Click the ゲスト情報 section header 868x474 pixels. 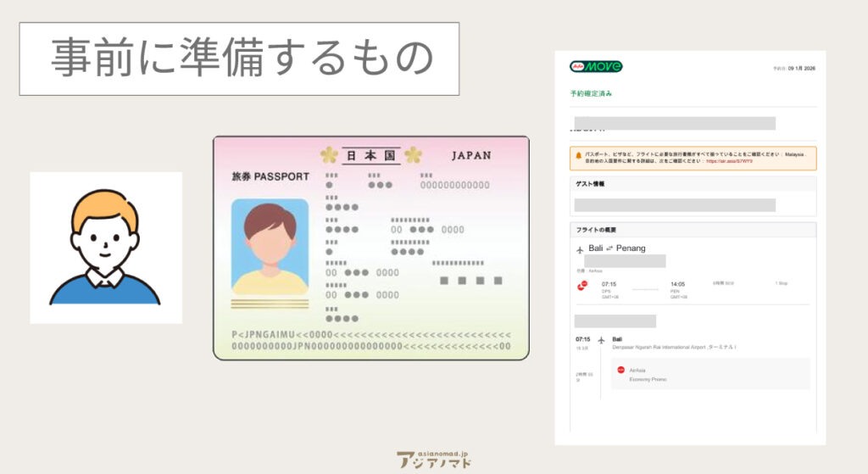point(590,183)
